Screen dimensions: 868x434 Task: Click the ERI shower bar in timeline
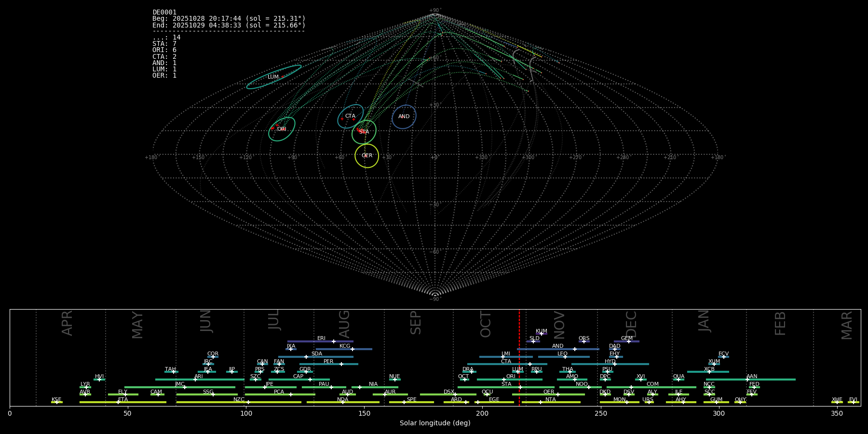[320, 341]
